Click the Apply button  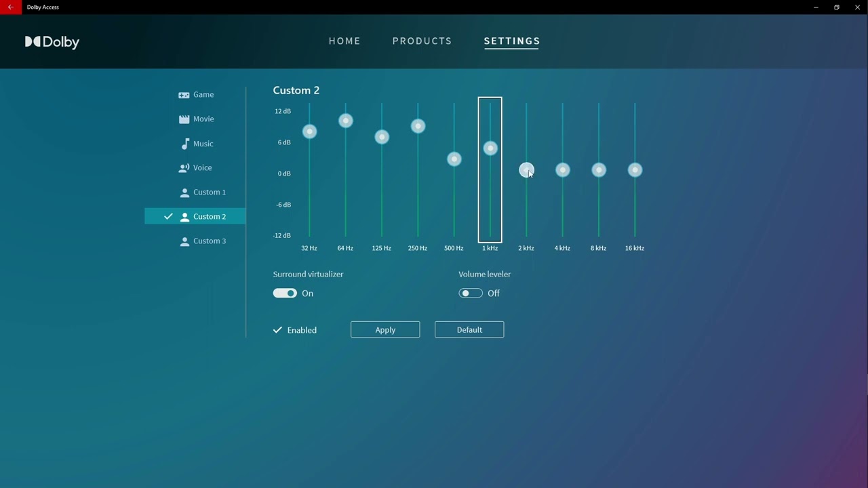click(385, 329)
